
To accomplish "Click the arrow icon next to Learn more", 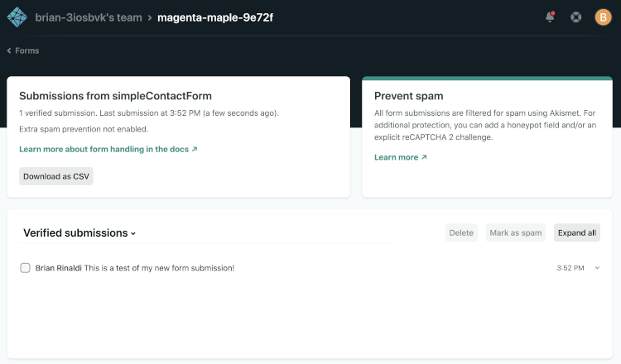I will point(424,157).
